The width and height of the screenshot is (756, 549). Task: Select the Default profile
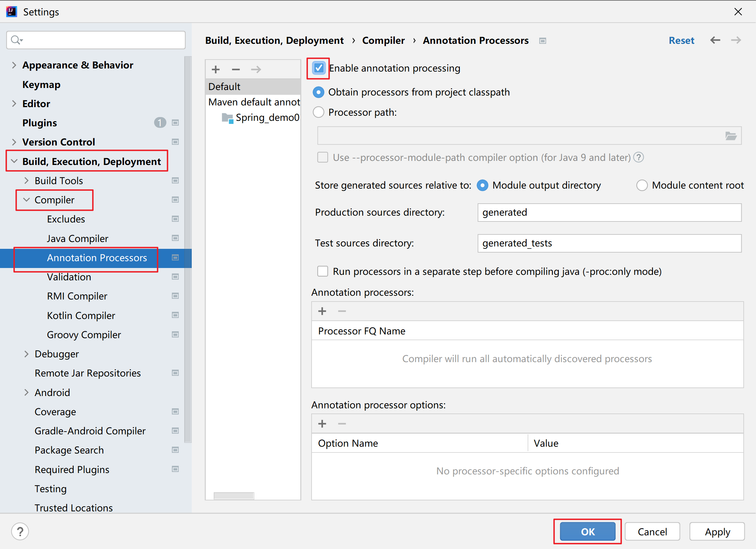tap(253, 87)
